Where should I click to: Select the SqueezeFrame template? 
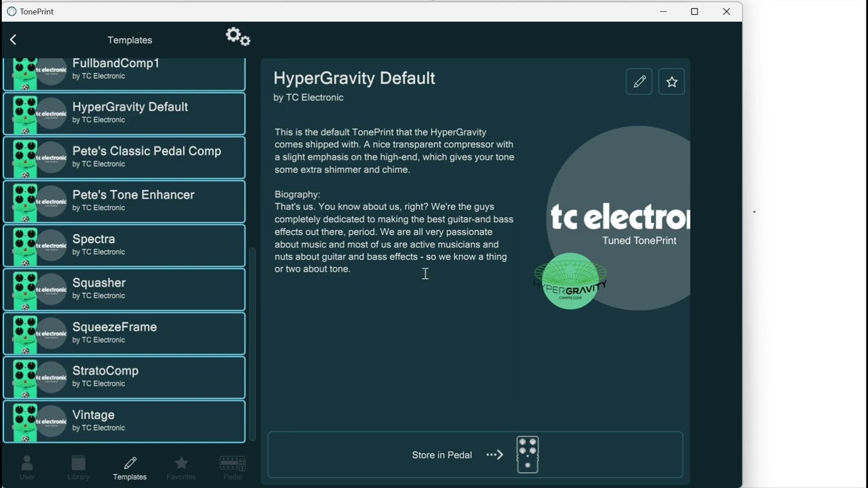coord(124,333)
